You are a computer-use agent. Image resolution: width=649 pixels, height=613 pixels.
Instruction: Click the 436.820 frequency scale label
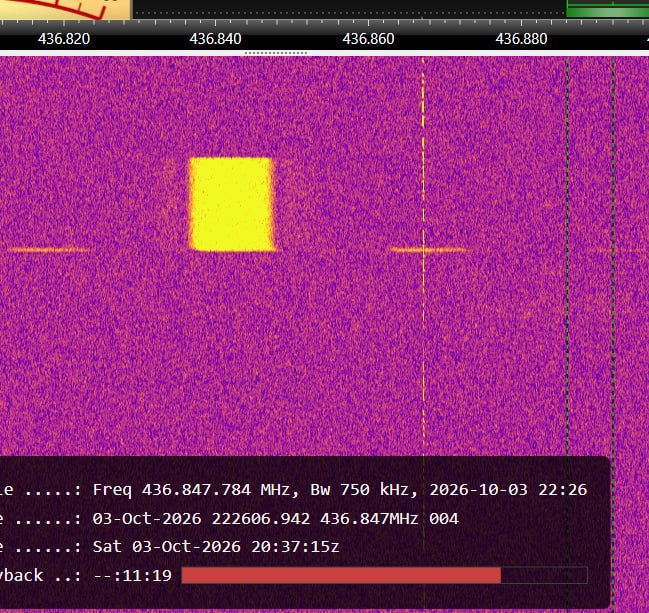pos(64,39)
